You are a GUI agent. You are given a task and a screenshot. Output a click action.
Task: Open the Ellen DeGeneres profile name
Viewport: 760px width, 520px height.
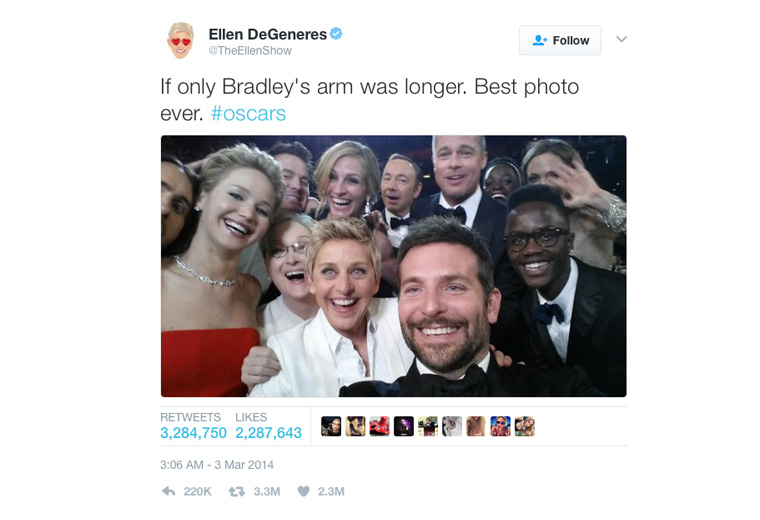tap(268, 34)
